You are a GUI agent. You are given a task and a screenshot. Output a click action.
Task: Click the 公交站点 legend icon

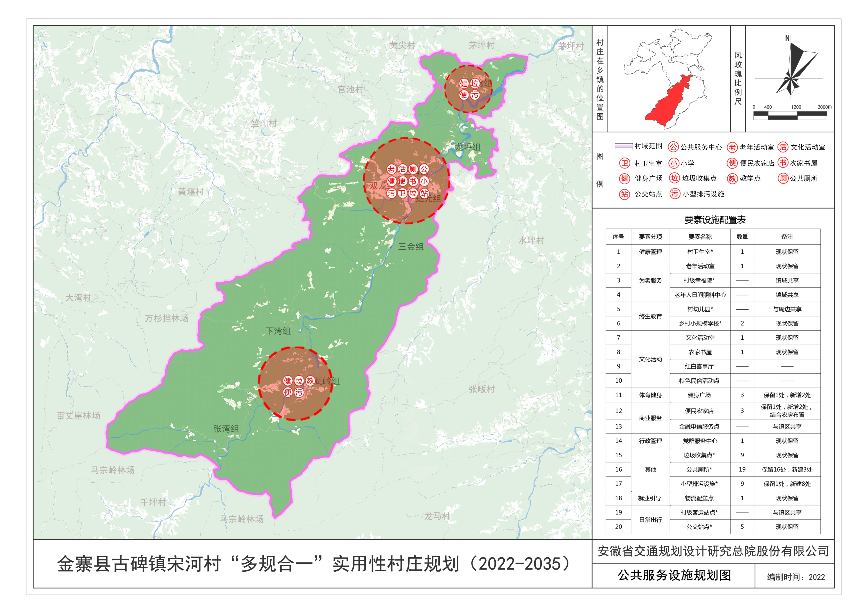(625, 194)
